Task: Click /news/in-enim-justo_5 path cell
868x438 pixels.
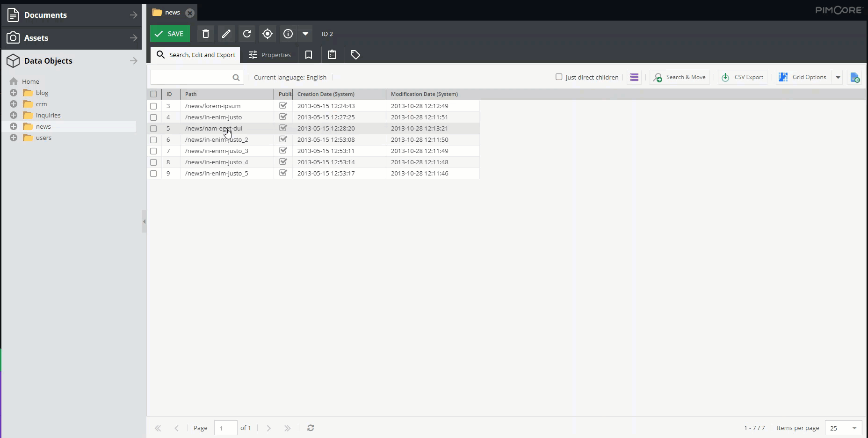Action: [227, 173]
